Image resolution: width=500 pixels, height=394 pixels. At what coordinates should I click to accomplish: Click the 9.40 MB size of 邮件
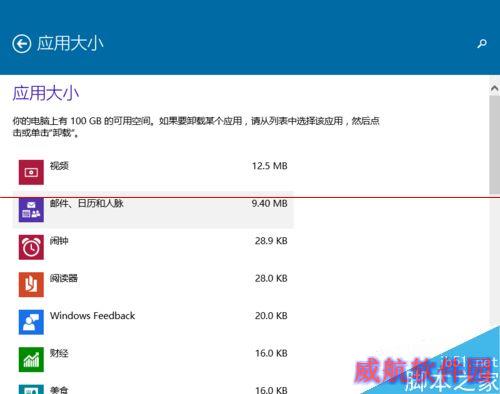coord(269,203)
